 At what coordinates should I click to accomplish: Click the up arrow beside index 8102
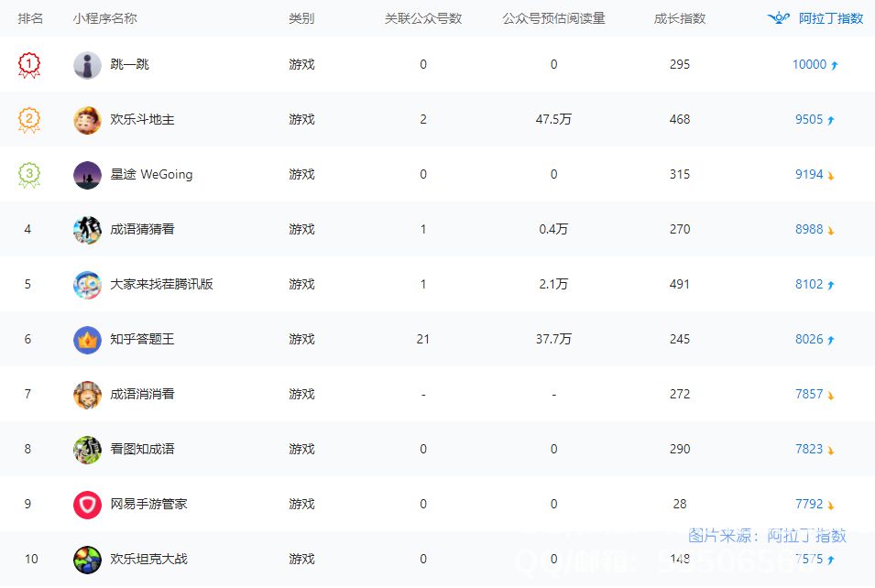831,285
